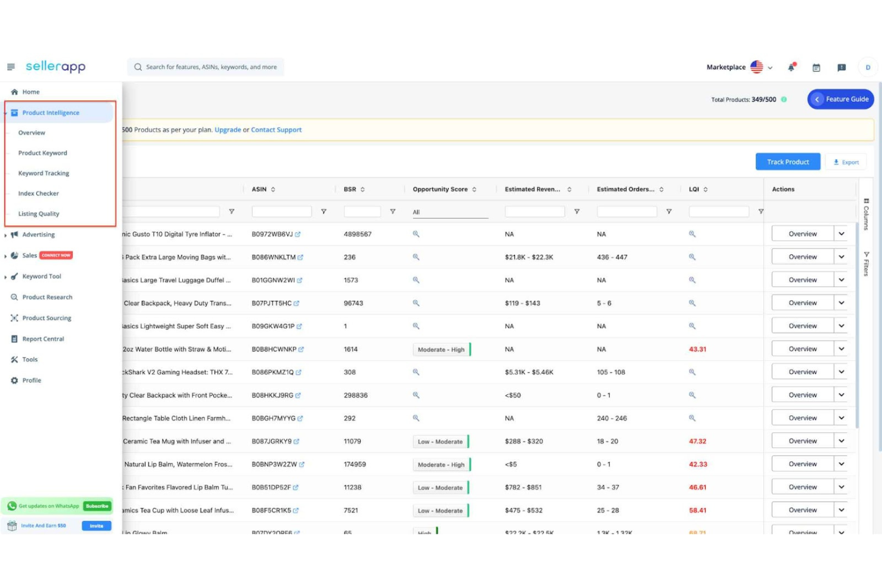Open the user avatar labeled D
This screenshot has height=588, width=882.
[x=868, y=67]
